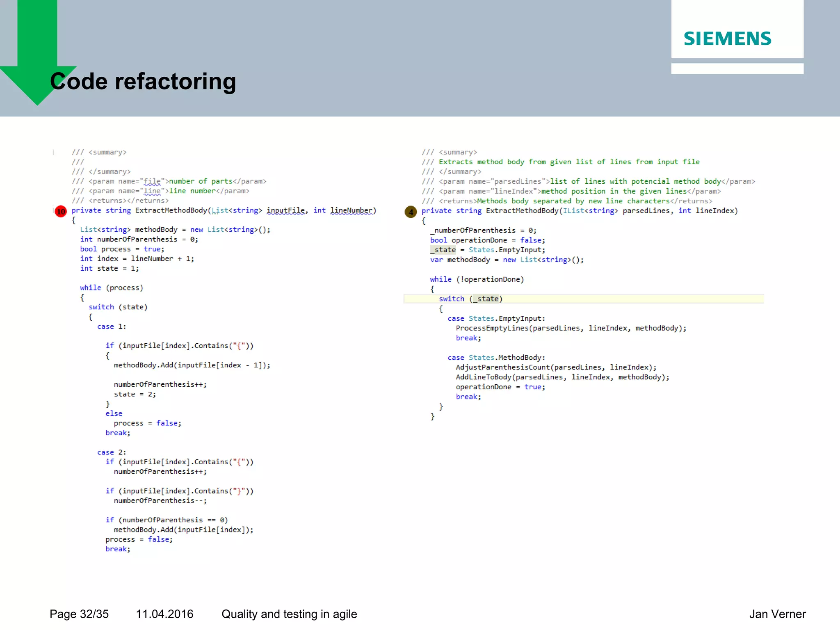Image resolution: width=840 pixels, height=630 pixels.
Task: Click 'Quality and testing in agile' footer text
Action: pyautogui.click(x=289, y=614)
